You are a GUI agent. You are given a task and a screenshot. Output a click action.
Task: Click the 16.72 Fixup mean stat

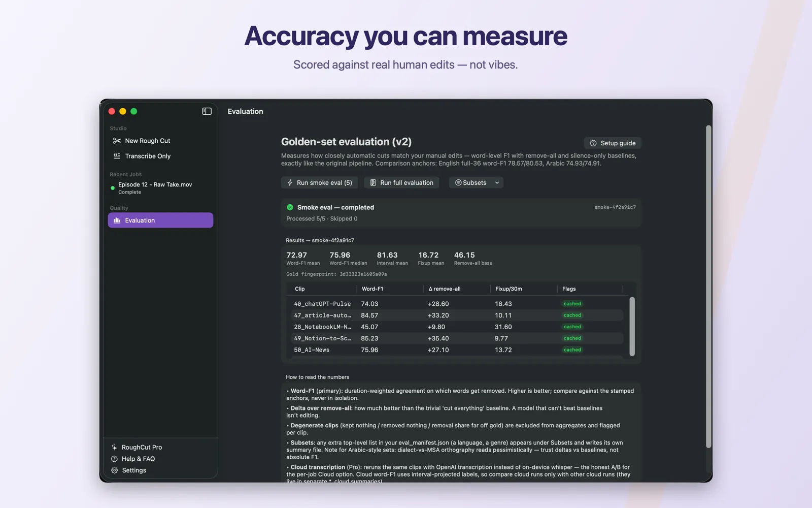click(431, 258)
